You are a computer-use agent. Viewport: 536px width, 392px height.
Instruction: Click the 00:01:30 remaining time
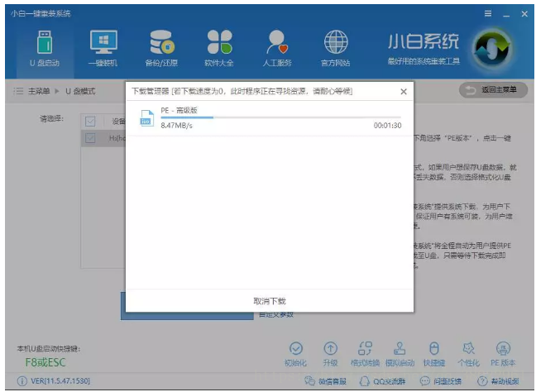tap(387, 126)
